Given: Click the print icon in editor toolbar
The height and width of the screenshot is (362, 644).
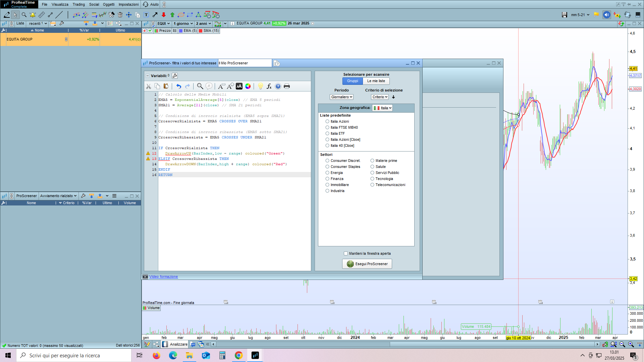Looking at the screenshot, I should coord(287,86).
